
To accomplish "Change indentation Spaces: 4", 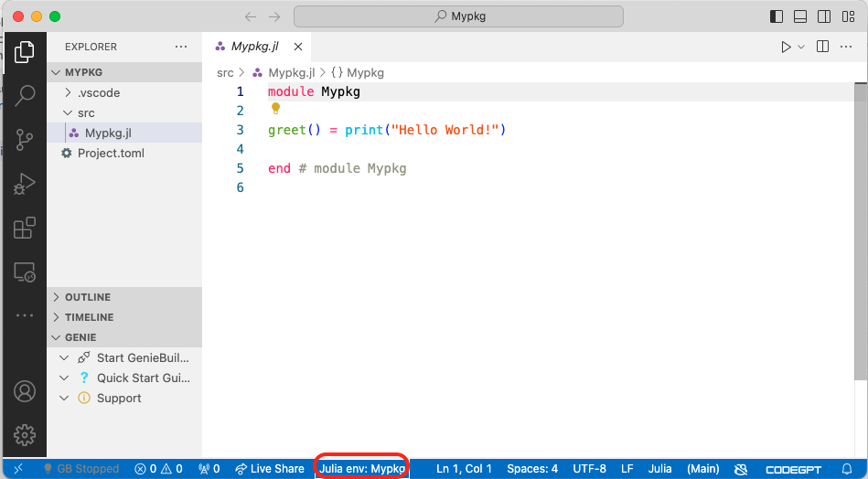I will point(532,469).
